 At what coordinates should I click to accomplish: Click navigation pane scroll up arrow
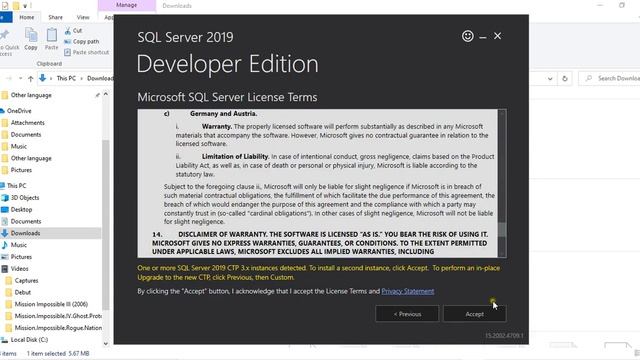pos(106,94)
